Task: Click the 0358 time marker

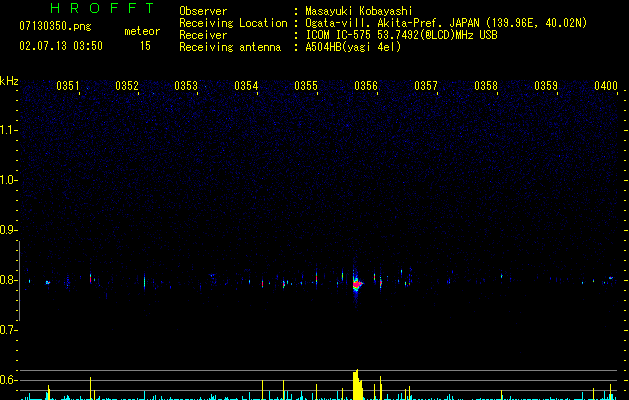Action: (x=486, y=86)
